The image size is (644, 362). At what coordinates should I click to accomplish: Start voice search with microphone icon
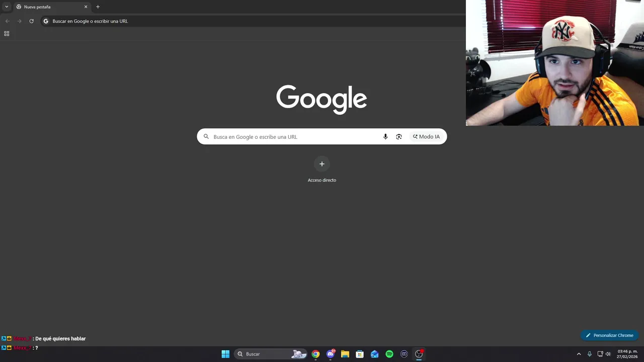click(385, 137)
